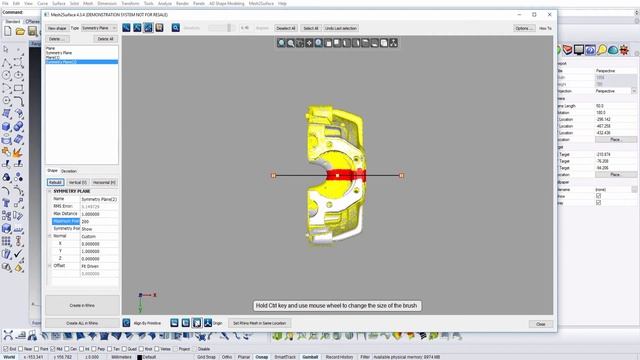The height and width of the screenshot is (360, 640).
Task: Click the pan cross-arrows icon in viewport toolbar
Action: [309, 43]
